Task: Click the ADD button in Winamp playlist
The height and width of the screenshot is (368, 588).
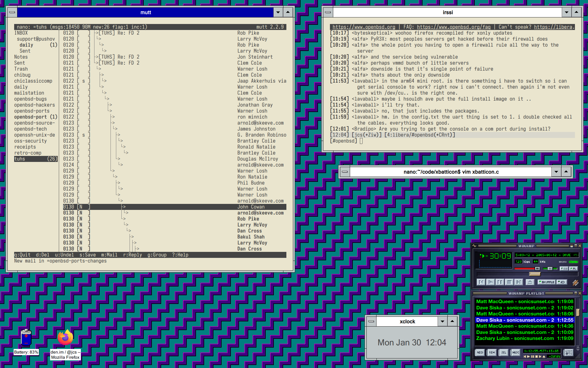Action: pyautogui.click(x=480, y=352)
